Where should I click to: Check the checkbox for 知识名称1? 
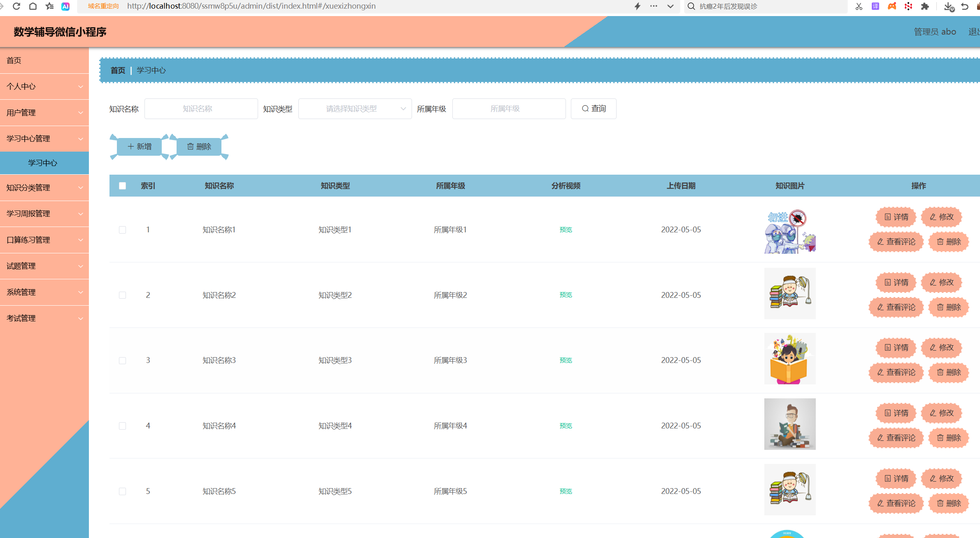pyautogui.click(x=122, y=230)
